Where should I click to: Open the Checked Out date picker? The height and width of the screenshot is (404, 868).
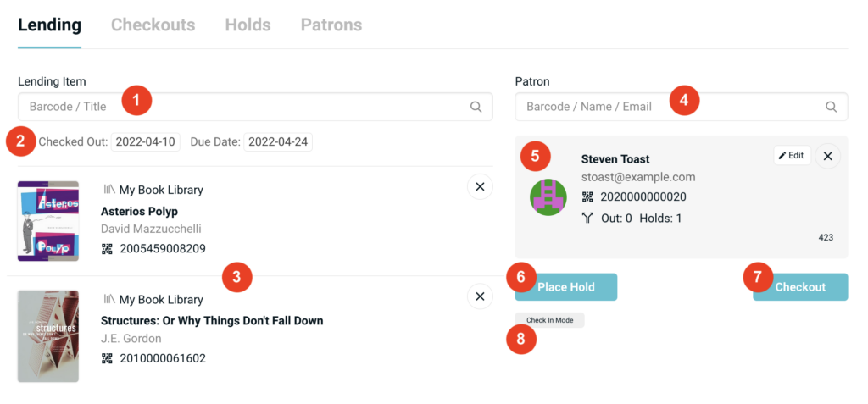click(x=145, y=142)
